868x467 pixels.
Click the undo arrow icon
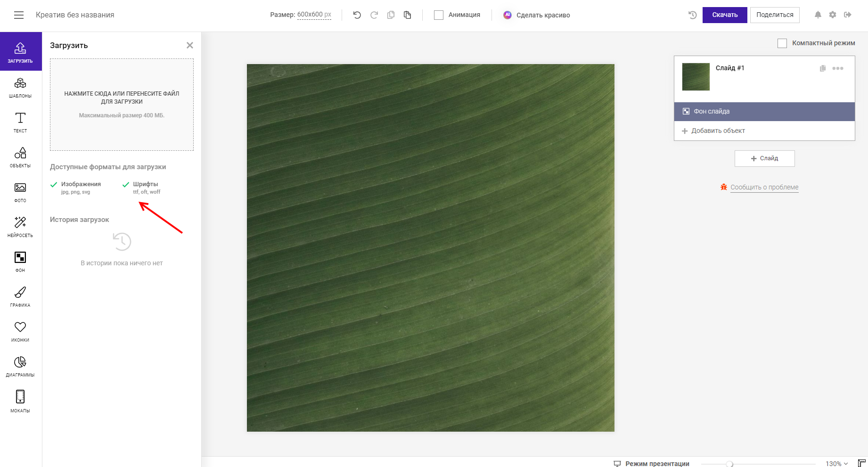coord(357,15)
